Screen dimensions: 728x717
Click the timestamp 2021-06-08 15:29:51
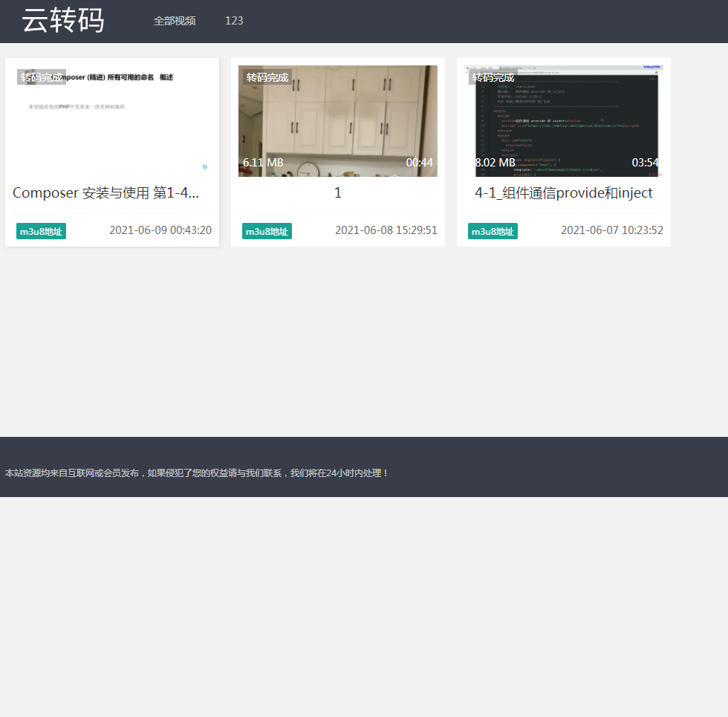click(386, 230)
